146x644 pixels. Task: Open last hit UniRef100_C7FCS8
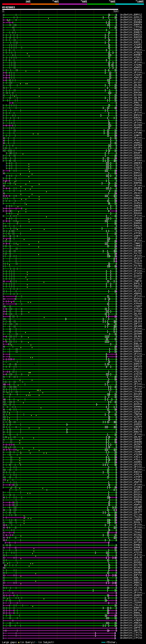(131, 638)
